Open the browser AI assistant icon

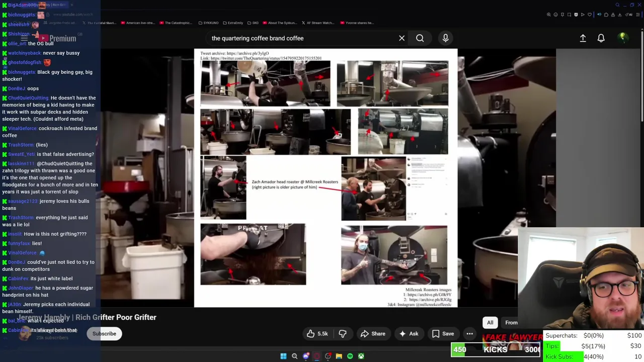click(x=629, y=15)
